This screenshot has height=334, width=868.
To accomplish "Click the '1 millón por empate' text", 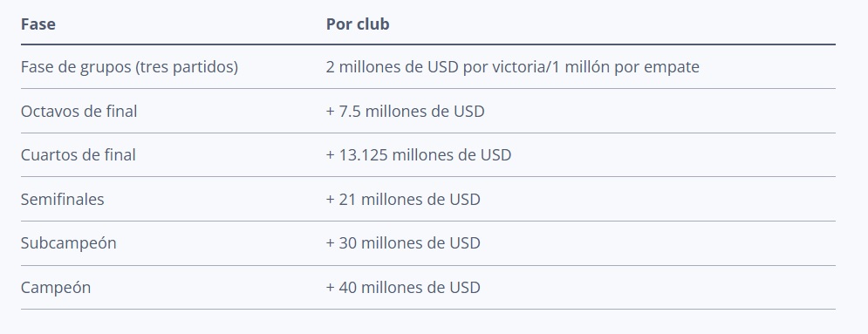I will [625, 67].
